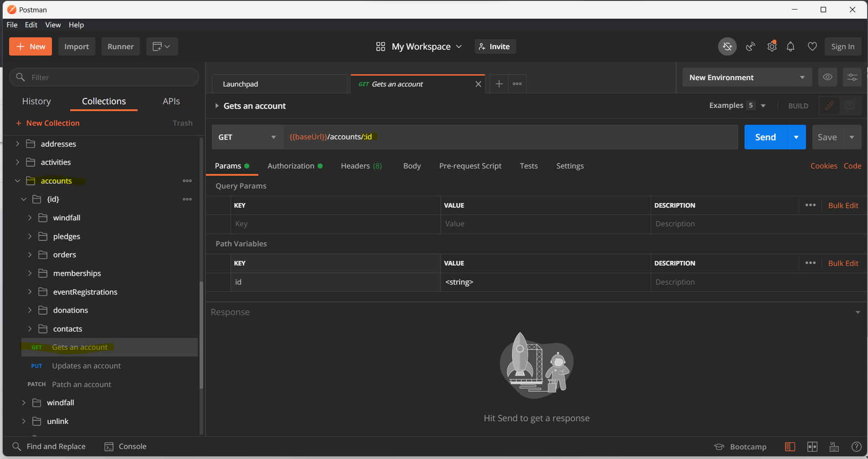The height and width of the screenshot is (459, 868).
Task: Open the GET method dropdown
Action: (247, 137)
